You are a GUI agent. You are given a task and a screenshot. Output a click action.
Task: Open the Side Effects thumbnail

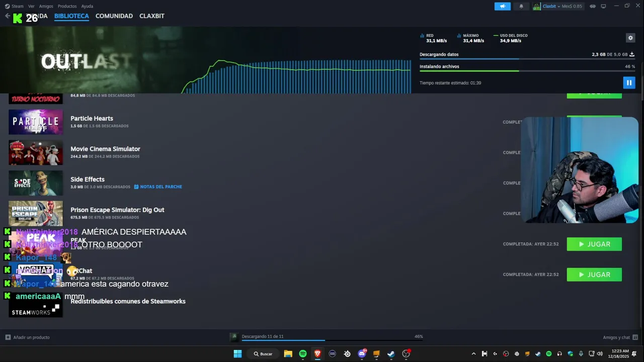click(x=36, y=183)
